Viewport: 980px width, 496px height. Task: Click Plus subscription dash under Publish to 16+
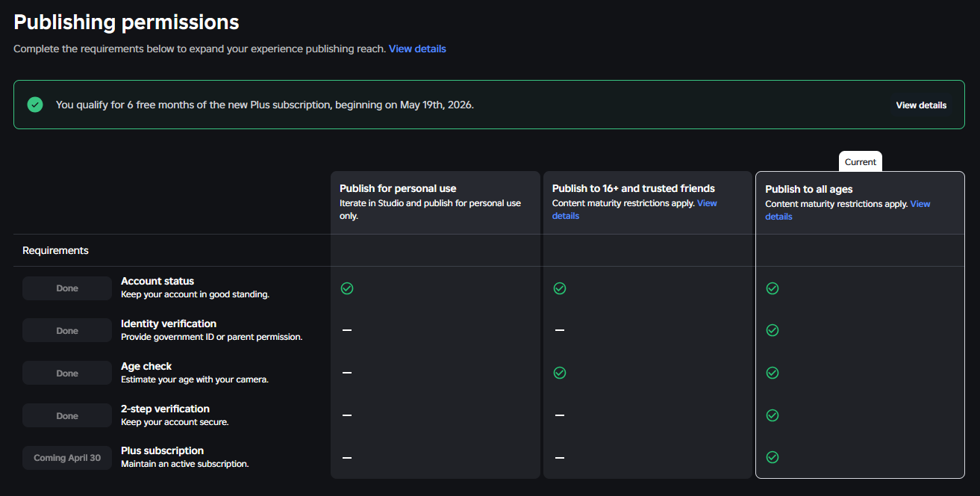click(x=560, y=457)
